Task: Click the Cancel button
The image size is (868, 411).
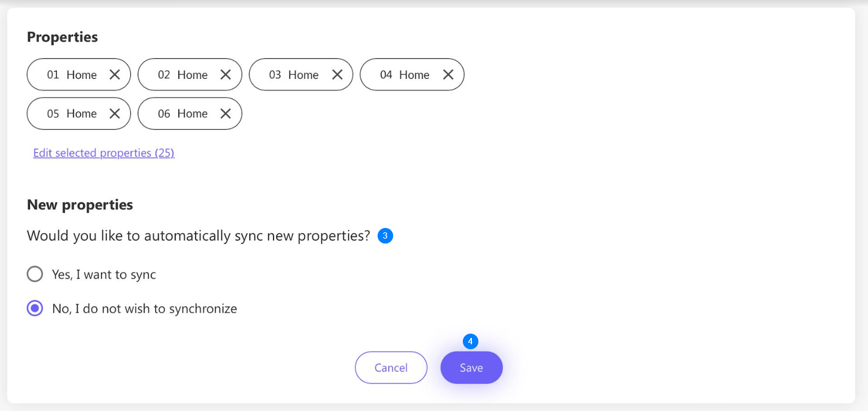Action: coord(391,368)
